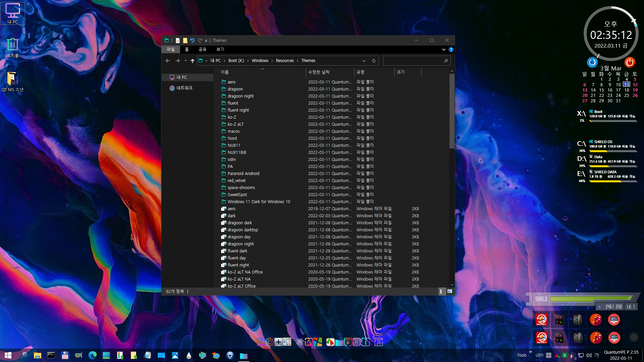Screen dimensions: 644x362
Task: Select the Paranoid Android folder
Action: 243,174
